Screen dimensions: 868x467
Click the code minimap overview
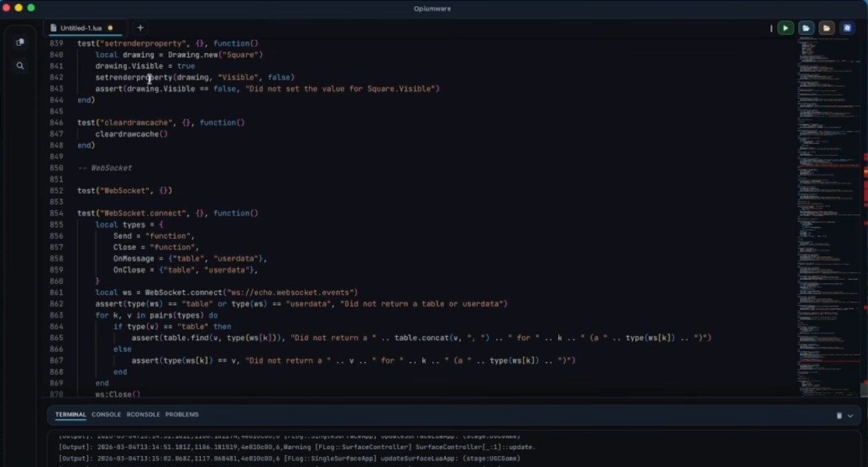point(828,216)
